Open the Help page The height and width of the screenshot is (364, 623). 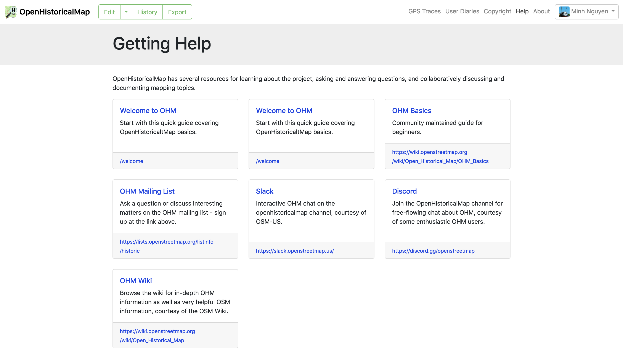pos(522,11)
